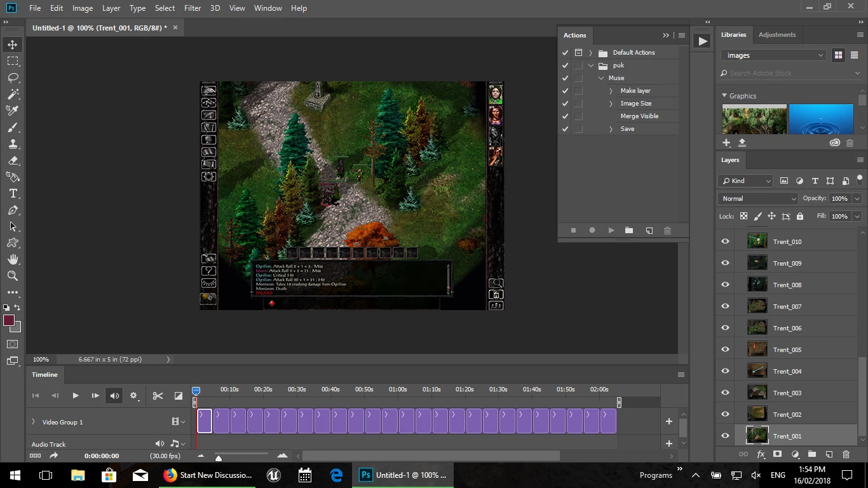Select the Clone Stamp tool
The width and height of the screenshot is (868, 488).
tap(13, 144)
